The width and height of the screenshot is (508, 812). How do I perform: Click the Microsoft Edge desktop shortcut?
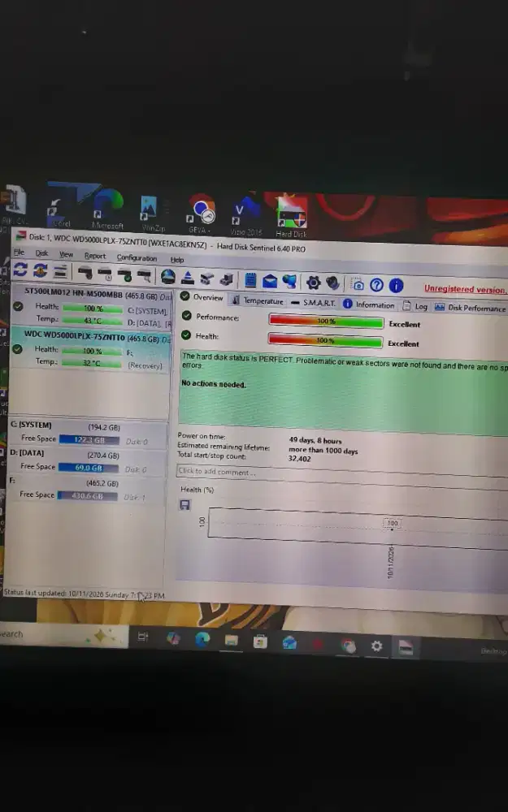108,211
